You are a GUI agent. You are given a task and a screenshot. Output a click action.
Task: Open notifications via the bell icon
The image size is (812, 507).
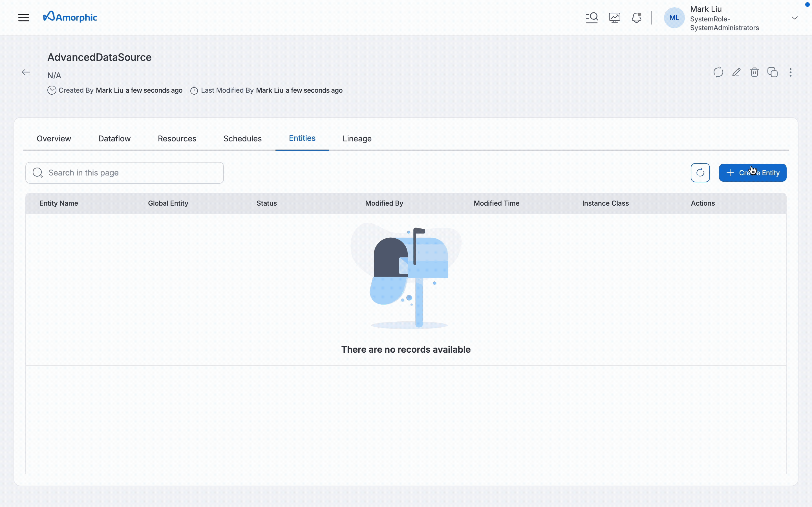636,17
